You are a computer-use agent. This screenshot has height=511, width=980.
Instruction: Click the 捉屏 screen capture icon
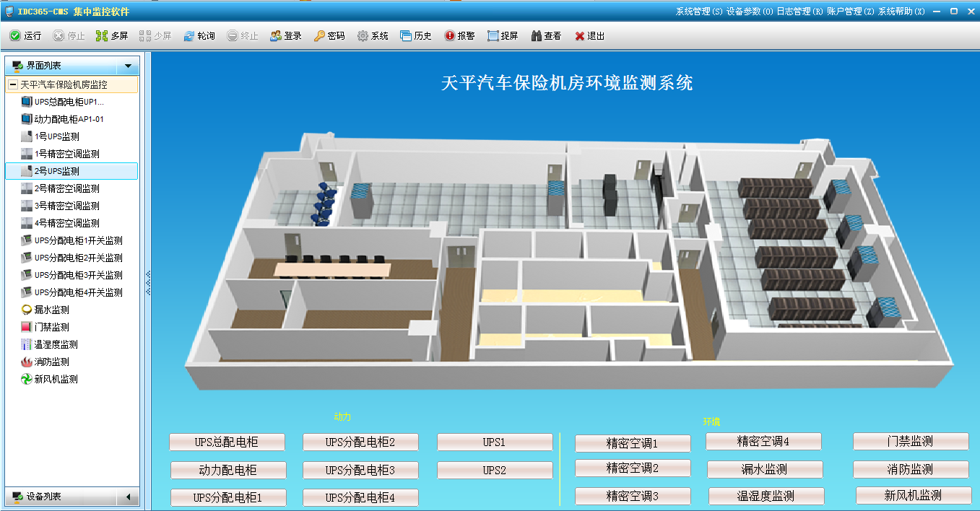[493, 36]
